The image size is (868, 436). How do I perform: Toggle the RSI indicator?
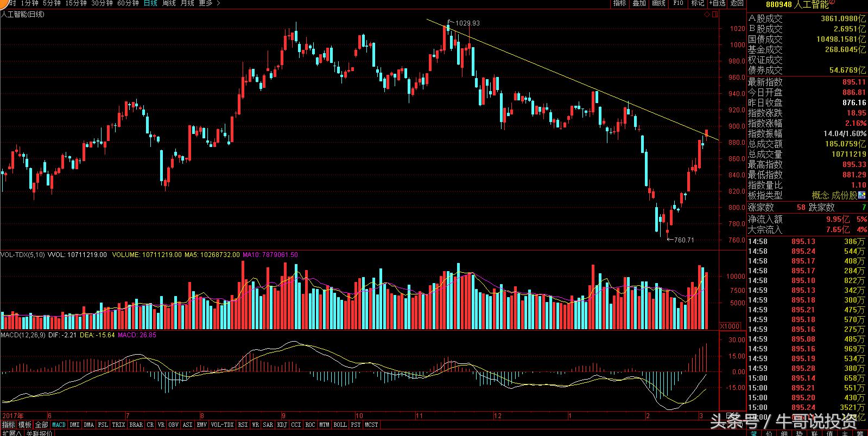[x=243, y=425]
